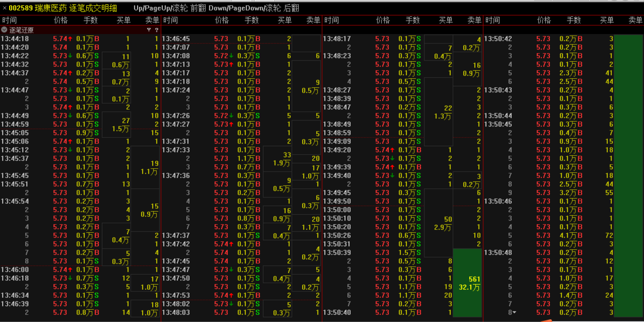
Task: Select the 13:50:40 trade row time
Action: pyautogui.click(x=337, y=313)
